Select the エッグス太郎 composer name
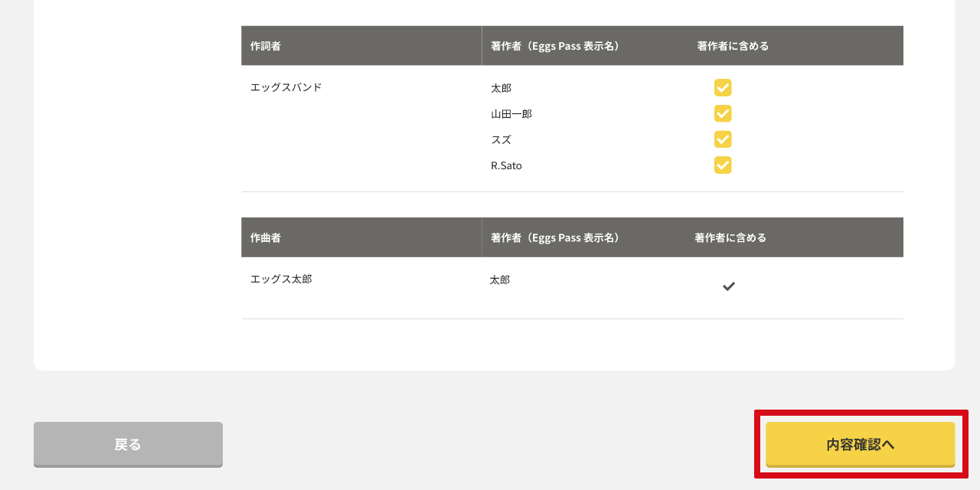 point(281,279)
